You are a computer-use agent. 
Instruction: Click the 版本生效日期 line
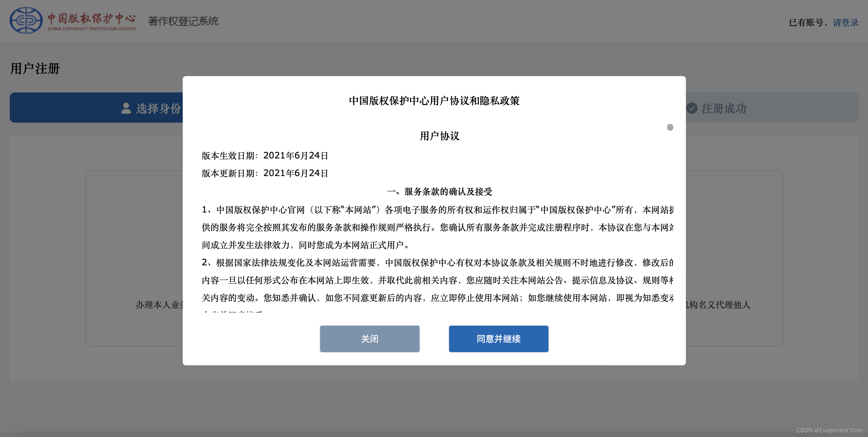(x=265, y=155)
